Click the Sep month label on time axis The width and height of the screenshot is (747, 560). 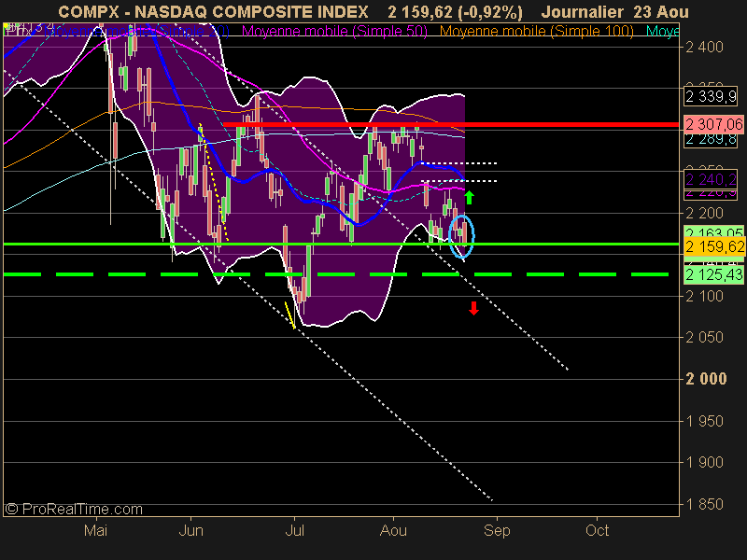tap(497, 530)
